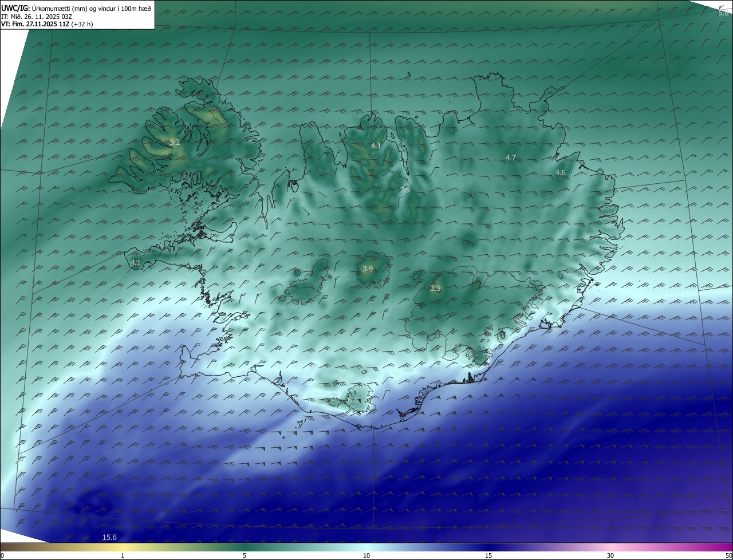Click the 6.8 value on the southern glacier

pyautogui.click(x=354, y=400)
